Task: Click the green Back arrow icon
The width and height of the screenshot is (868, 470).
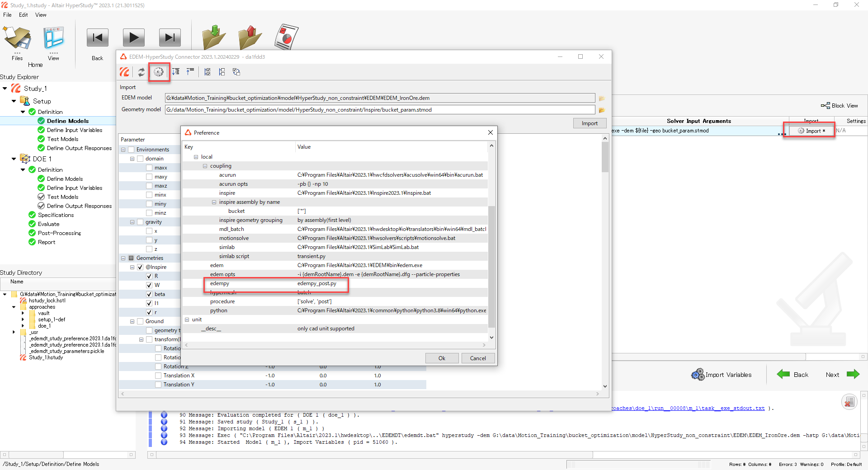Action: (x=783, y=374)
